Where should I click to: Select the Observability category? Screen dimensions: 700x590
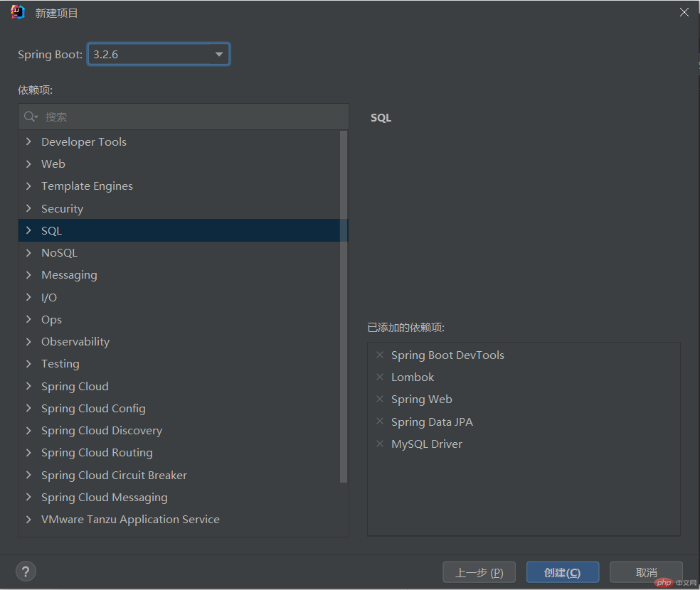[x=75, y=342]
